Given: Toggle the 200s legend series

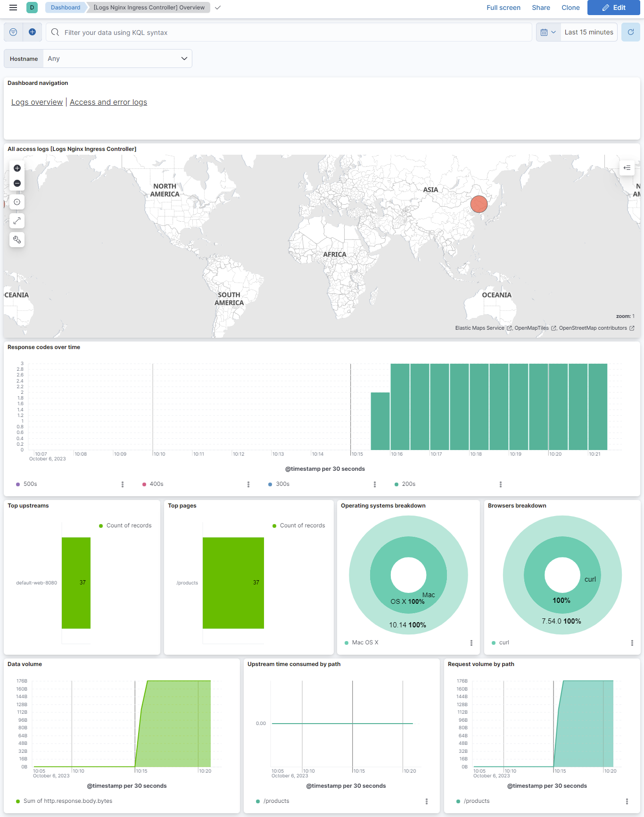Looking at the screenshot, I should point(408,484).
